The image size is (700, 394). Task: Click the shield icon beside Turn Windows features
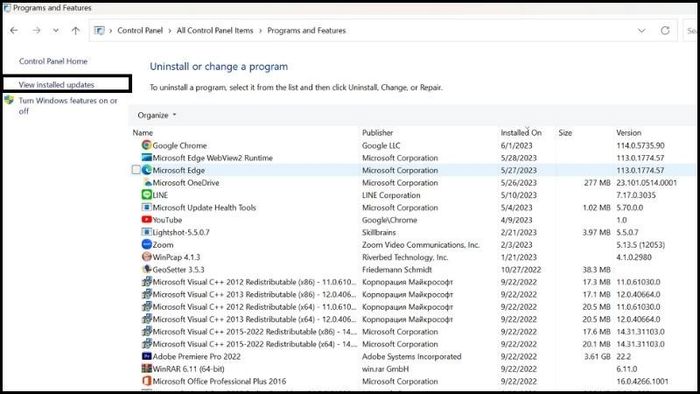9,100
